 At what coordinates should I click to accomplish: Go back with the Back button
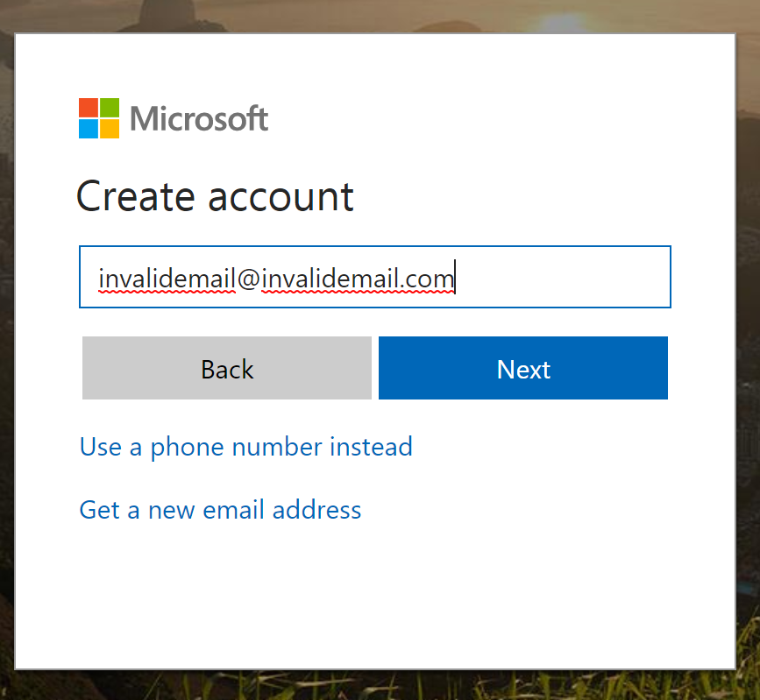227,368
